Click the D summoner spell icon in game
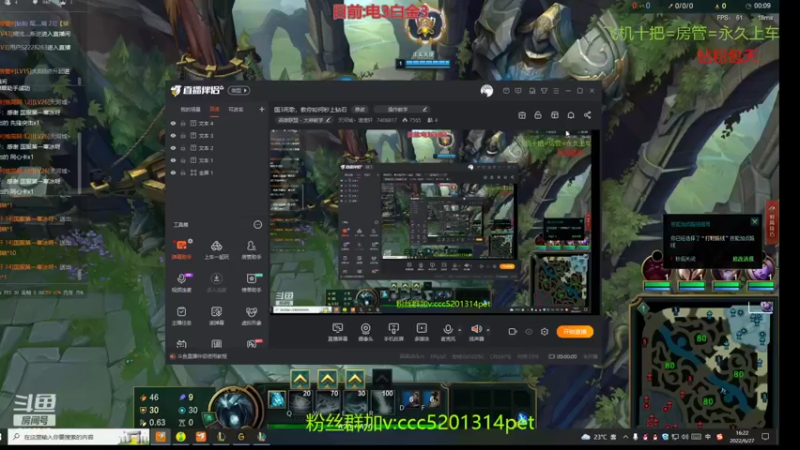 coord(410,399)
